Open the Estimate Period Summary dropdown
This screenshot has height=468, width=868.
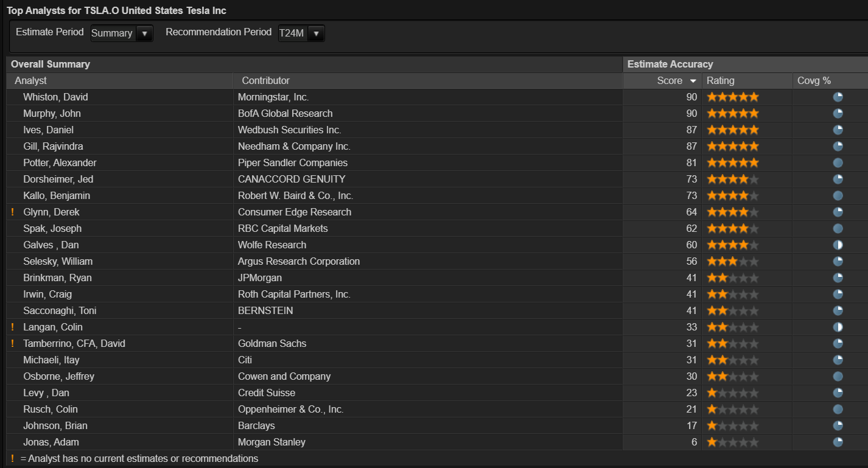[x=121, y=33]
